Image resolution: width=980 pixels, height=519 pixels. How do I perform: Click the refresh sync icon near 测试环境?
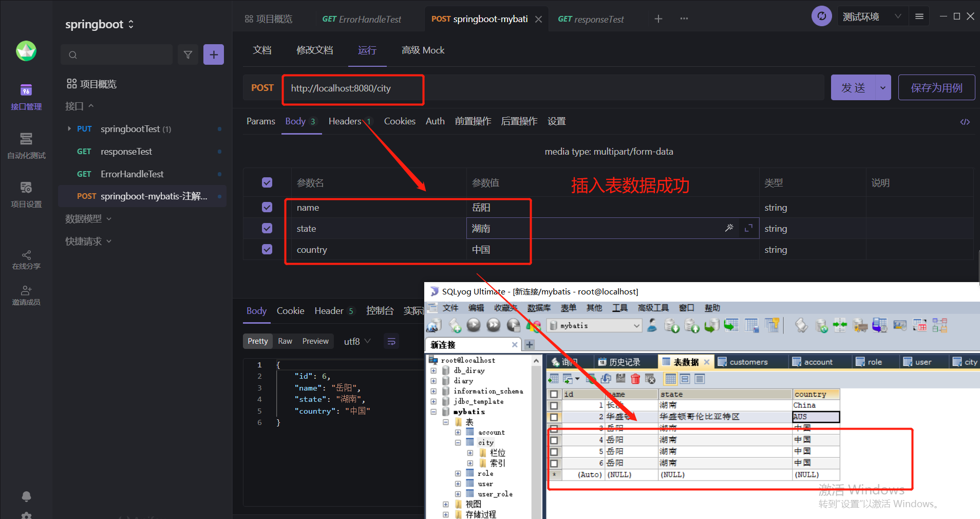point(821,16)
